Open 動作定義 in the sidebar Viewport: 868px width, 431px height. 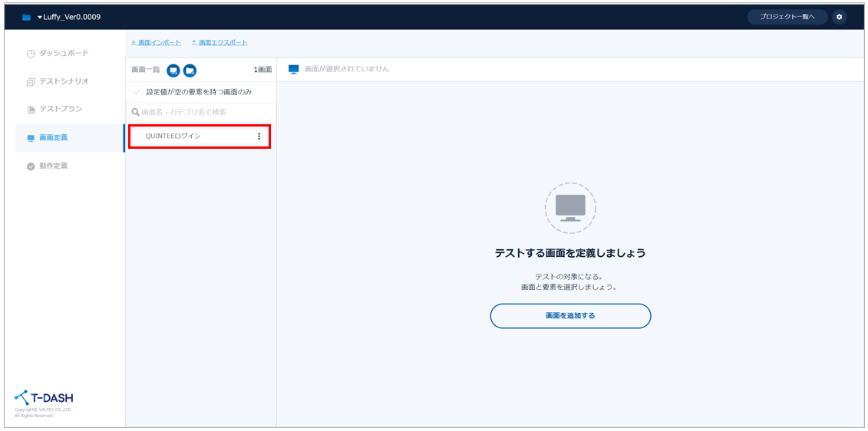[54, 166]
